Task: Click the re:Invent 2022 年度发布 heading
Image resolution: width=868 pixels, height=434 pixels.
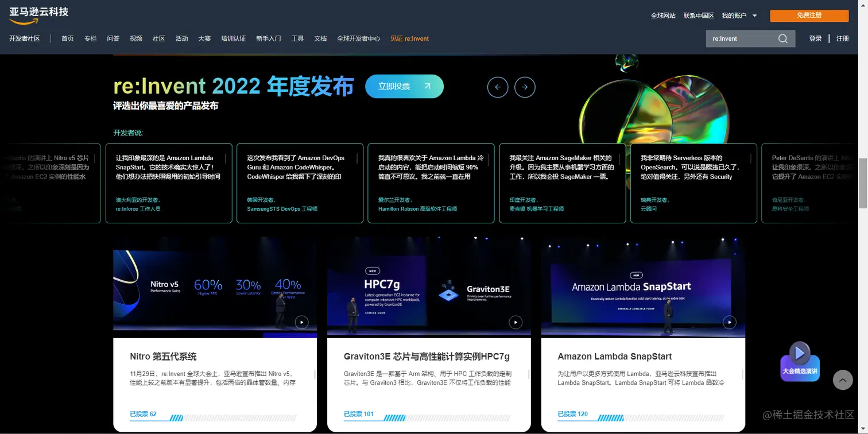Action: tap(234, 87)
